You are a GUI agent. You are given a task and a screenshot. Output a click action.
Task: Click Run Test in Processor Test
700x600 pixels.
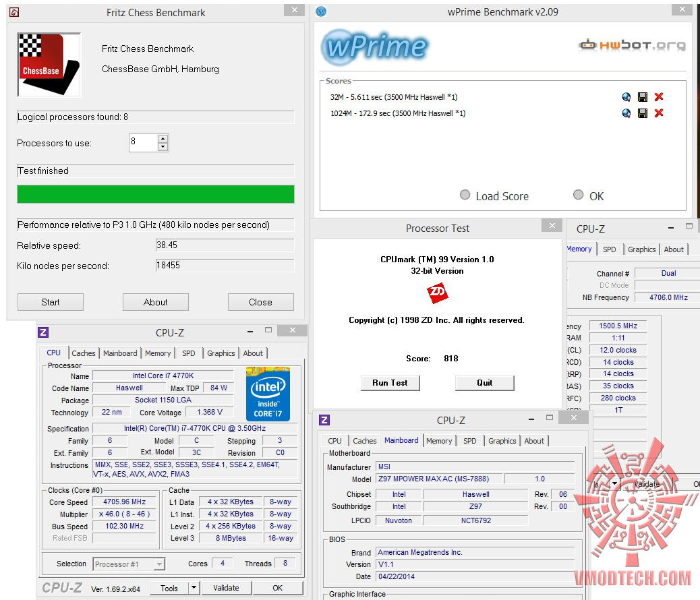(390, 383)
